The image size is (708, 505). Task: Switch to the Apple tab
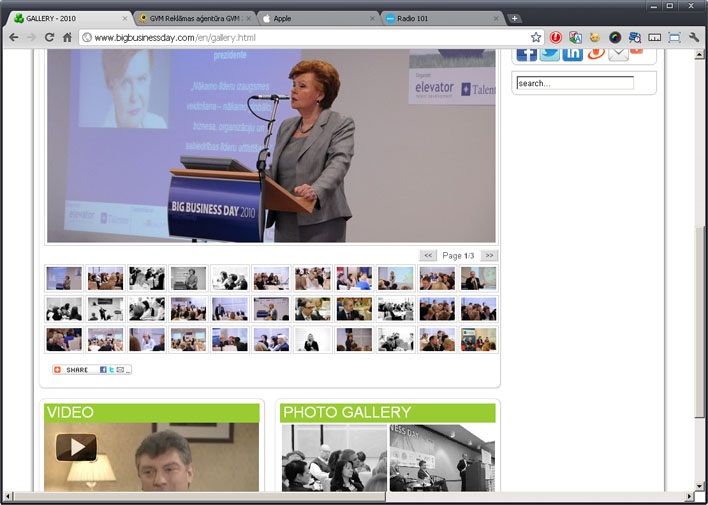(318, 19)
